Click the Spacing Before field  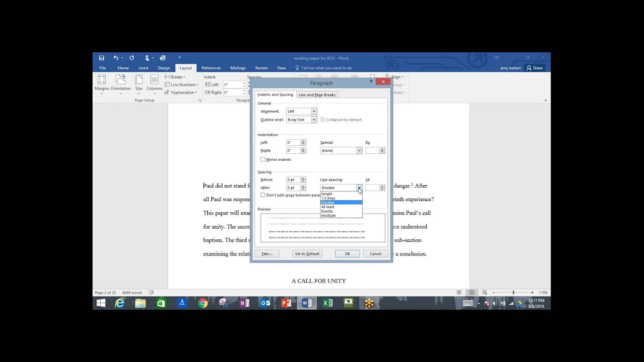point(293,179)
